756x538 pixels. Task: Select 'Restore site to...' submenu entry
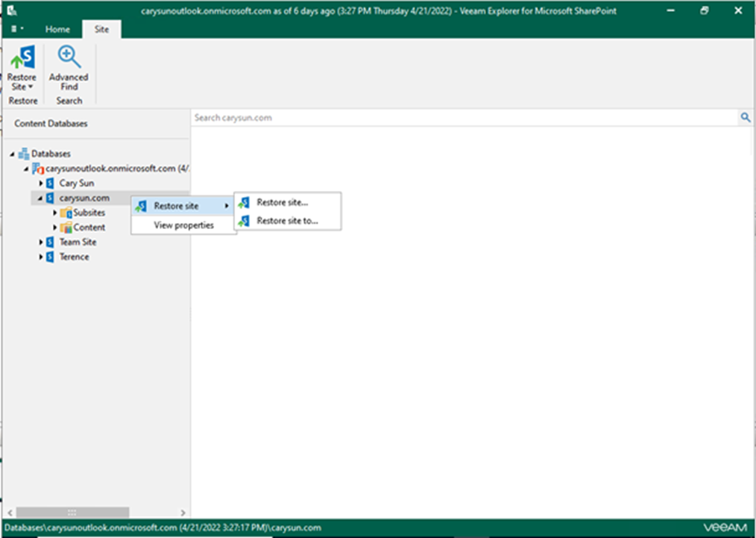[x=287, y=221]
